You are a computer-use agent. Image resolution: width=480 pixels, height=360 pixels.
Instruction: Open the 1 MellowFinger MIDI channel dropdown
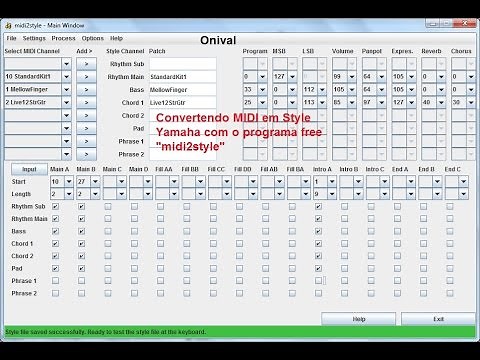coord(66,90)
